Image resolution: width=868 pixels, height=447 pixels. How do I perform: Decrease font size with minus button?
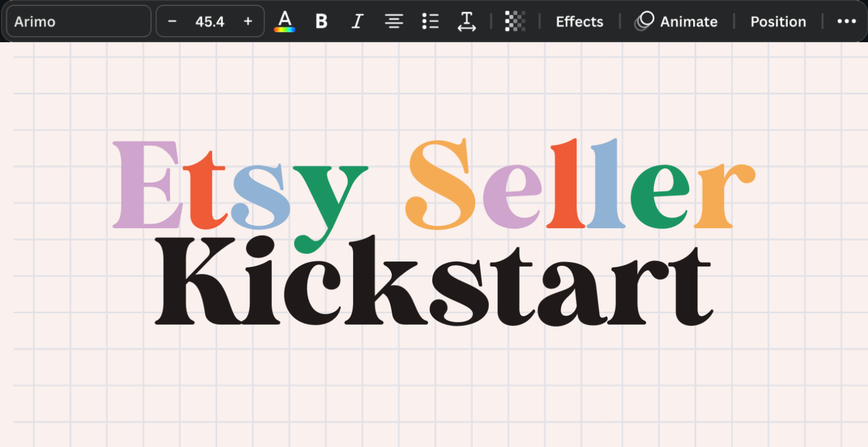[x=172, y=22]
